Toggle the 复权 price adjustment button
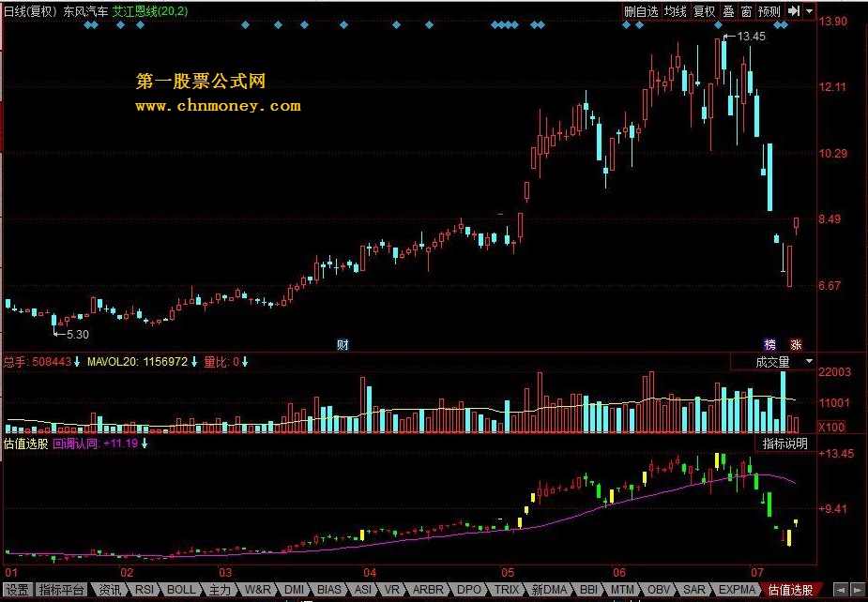The height and width of the screenshot is (602, 868). coord(704,11)
